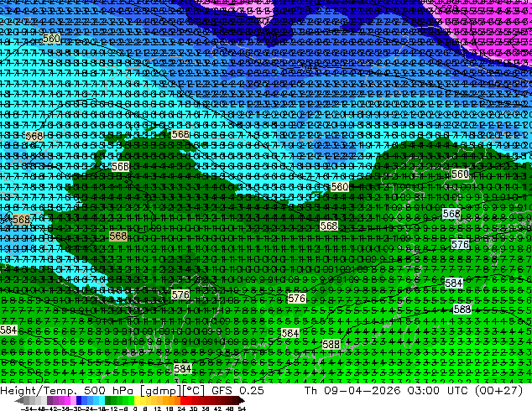Click the '(00+27)' forecast hour text
Viewport: 532px width, 411px height.
tap(498, 390)
